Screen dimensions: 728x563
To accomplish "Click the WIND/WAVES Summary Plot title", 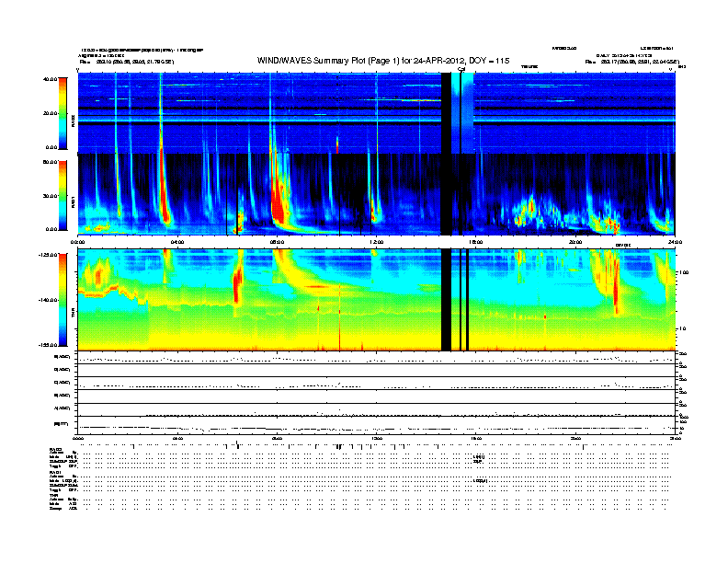I will pyautogui.click(x=383, y=61).
